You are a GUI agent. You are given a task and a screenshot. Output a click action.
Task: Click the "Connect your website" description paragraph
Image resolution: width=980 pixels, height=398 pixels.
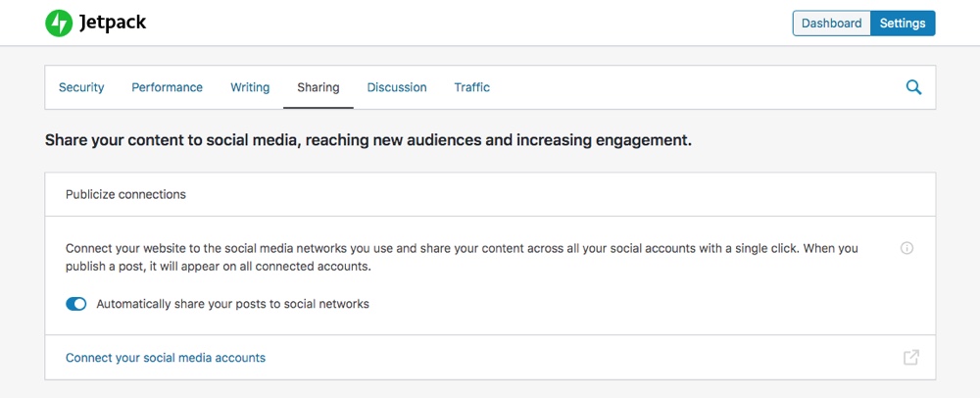[462, 258]
